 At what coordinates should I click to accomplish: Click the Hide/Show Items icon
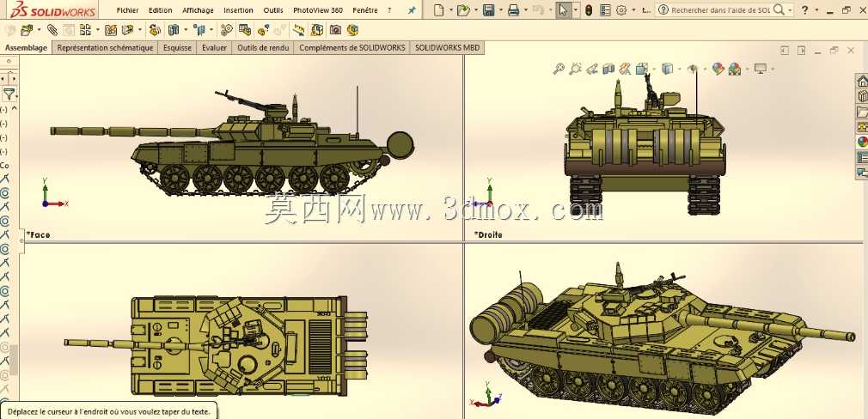(x=693, y=69)
